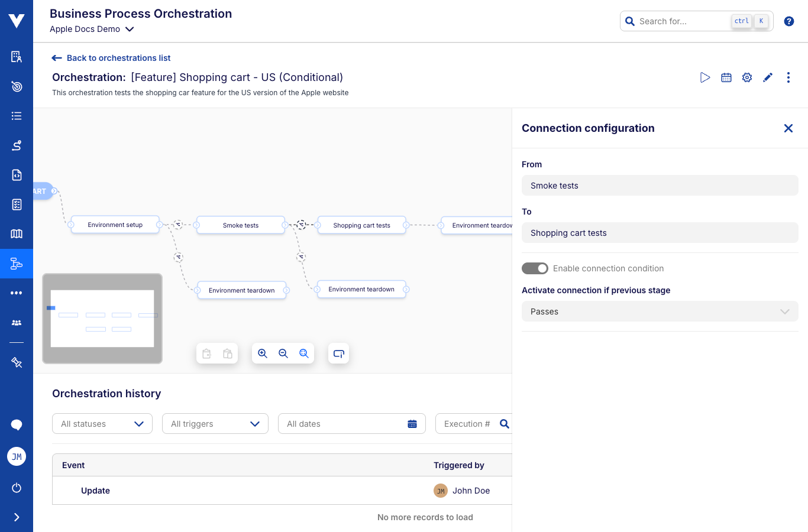The image size is (808, 532).
Task: Edit the orchestration with the pencil icon
Action: coord(767,77)
